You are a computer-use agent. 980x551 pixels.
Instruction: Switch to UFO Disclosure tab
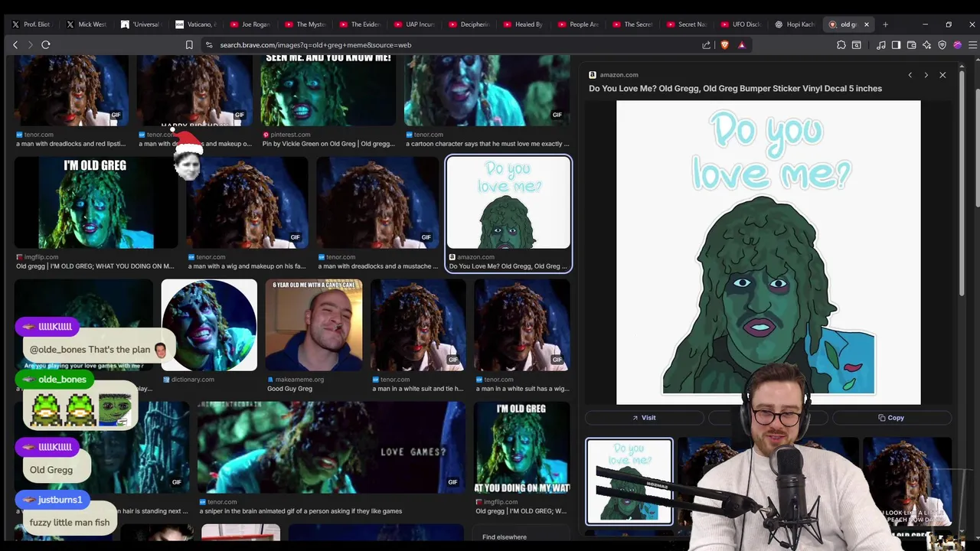743,24
